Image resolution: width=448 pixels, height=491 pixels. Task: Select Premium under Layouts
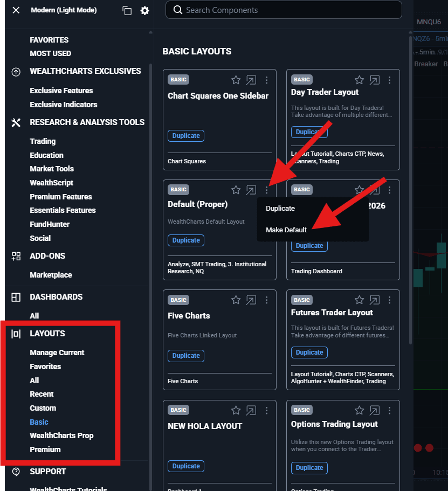point(45,449)
